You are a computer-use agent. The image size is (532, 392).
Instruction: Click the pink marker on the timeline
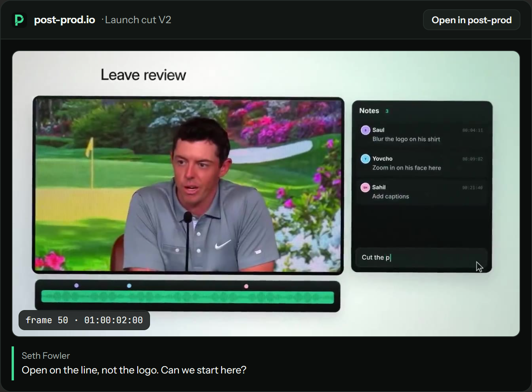tap(246, 286)
